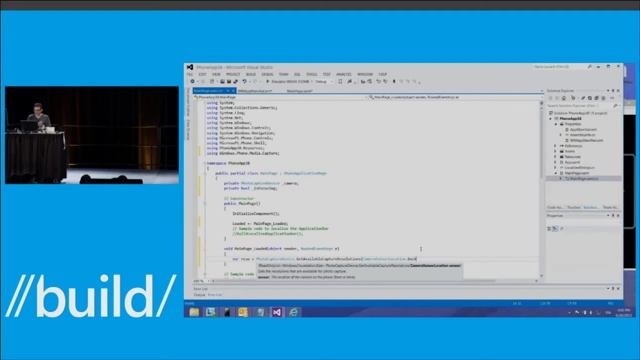Click the Visual Studio logo in title bar
This screenshot has width=640, height=360.
[190, 67]
